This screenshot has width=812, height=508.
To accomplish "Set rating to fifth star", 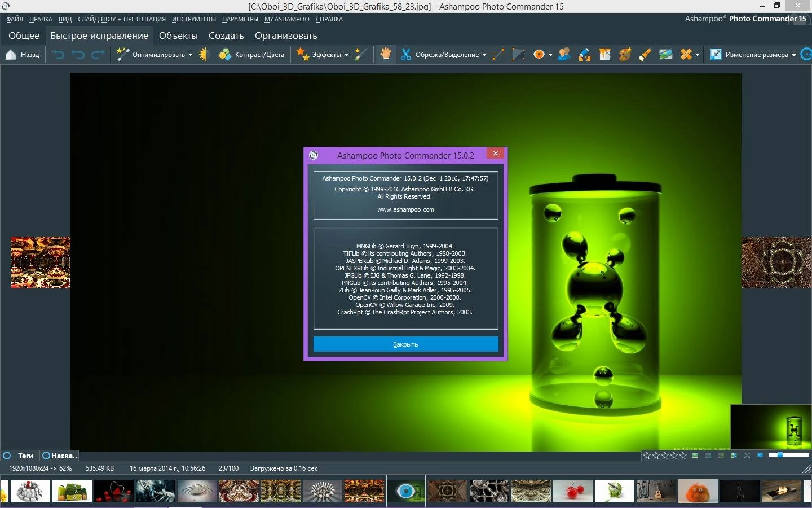I will [683, 455].
